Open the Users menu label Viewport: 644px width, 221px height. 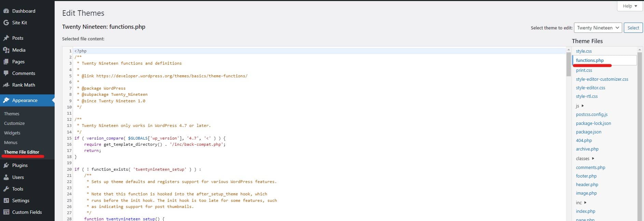click(18, 177)
